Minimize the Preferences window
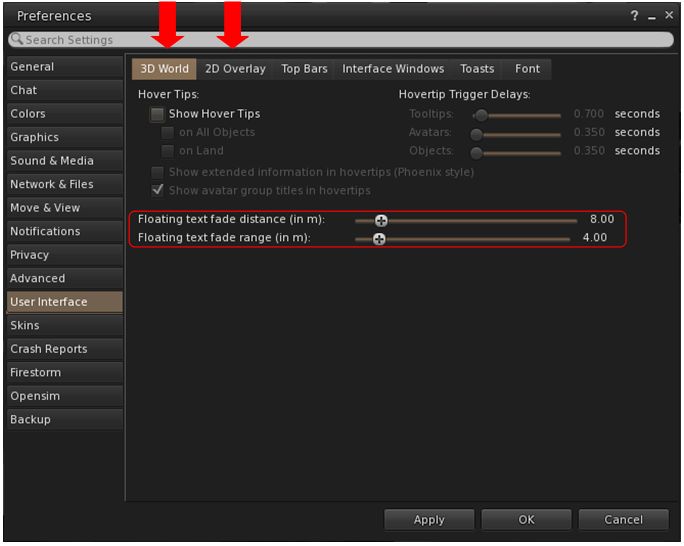The height and width of the screenshot is (546, 684). click(652, 17)
